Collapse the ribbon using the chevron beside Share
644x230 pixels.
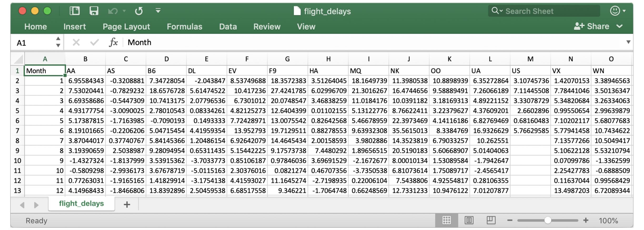[620, 26]
